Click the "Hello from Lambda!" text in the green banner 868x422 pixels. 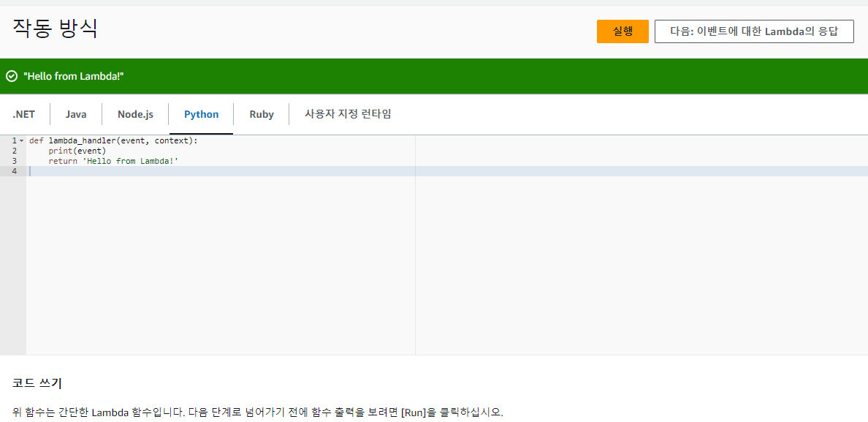point(73,76)
